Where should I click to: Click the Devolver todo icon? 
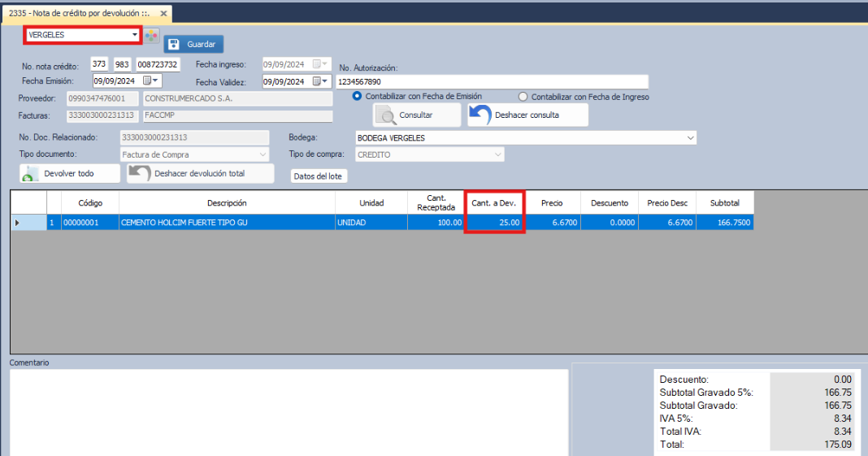(x=31, y=174)
